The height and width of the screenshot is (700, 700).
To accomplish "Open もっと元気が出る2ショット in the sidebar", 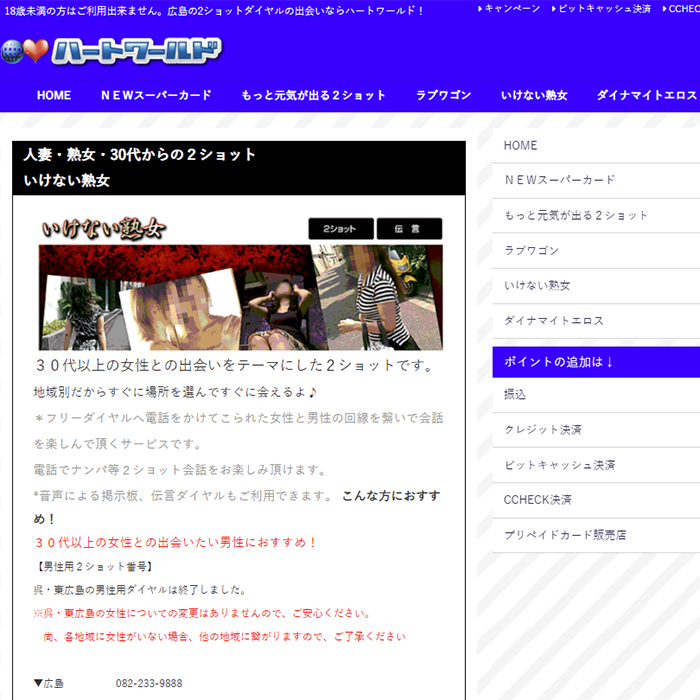I will (x=596, y=216).
